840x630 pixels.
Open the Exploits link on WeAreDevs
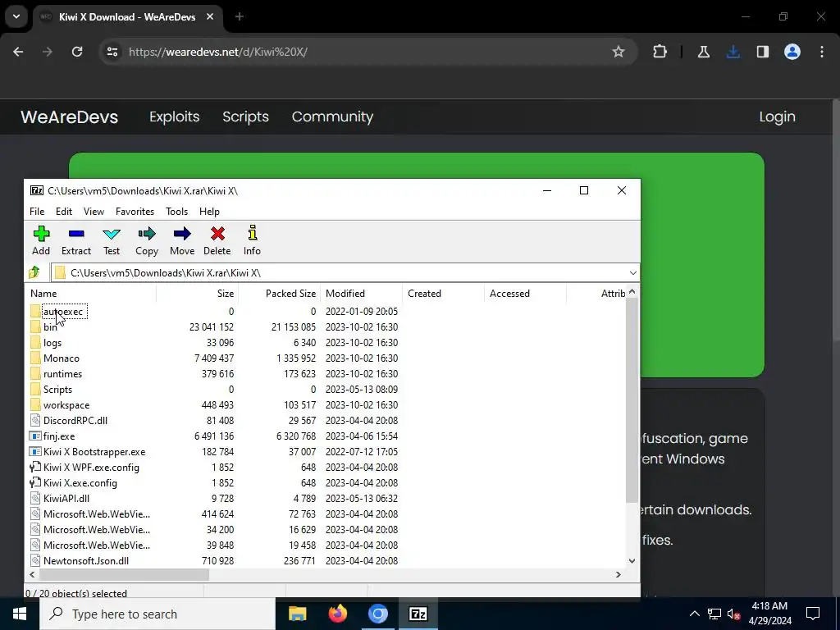click(x=175, y=116)
